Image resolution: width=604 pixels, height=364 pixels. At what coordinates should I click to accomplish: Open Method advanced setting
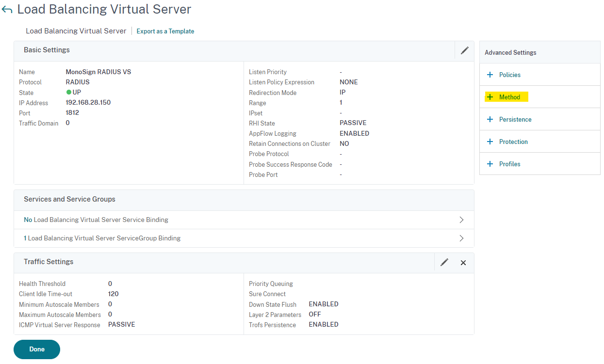pyautogui.click(x=509, y=97)
